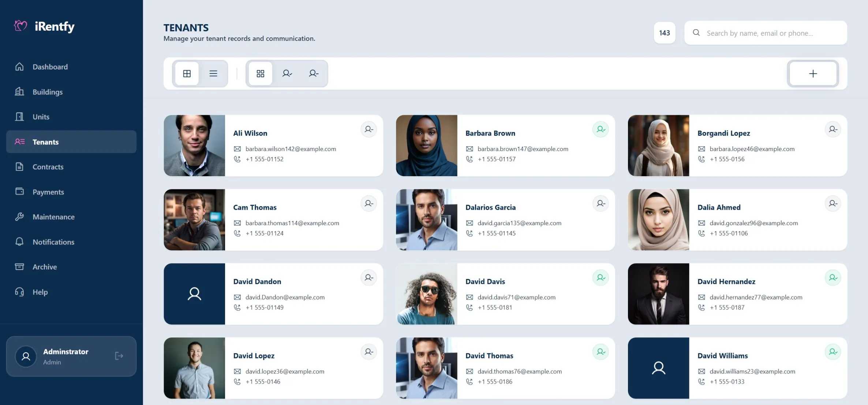Click David Williams's placeholder avatar
Viewport: 868px width, 405px height.
(659, 368)
